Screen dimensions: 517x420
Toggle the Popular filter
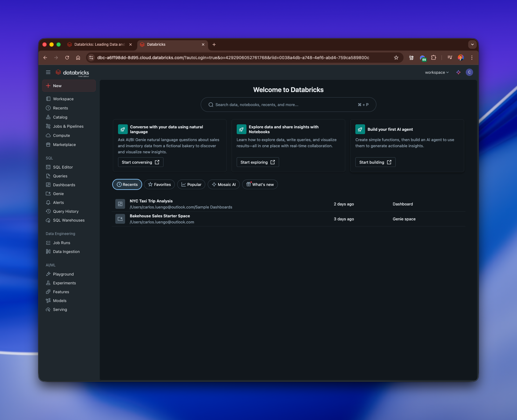tap(191, 184)
